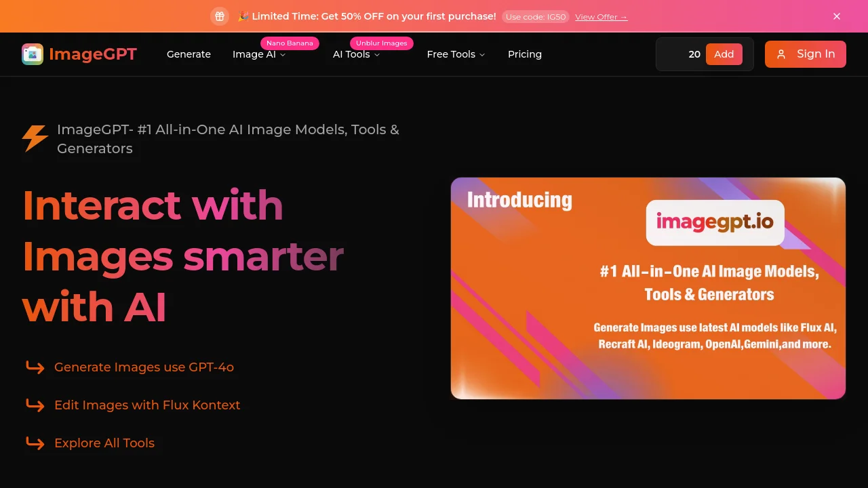Dismiss the limited time offer banner
Image resolution: width=868 pixels, height=488 pixels.
click(x=837, y=16)
